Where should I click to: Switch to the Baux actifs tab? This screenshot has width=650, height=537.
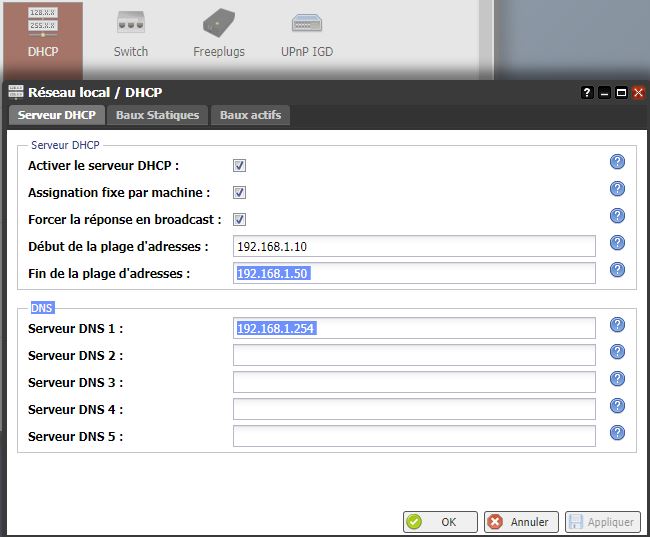click(x=250, y=115)
